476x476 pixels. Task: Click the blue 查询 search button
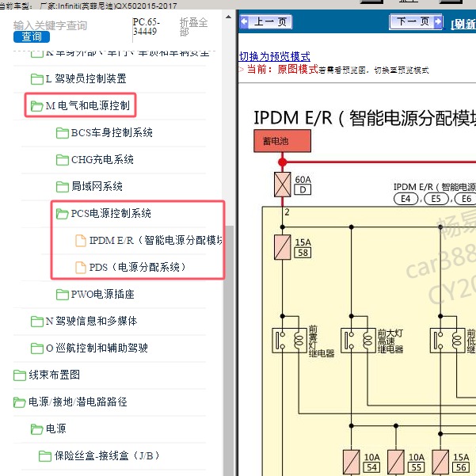[x=31, y=36]
